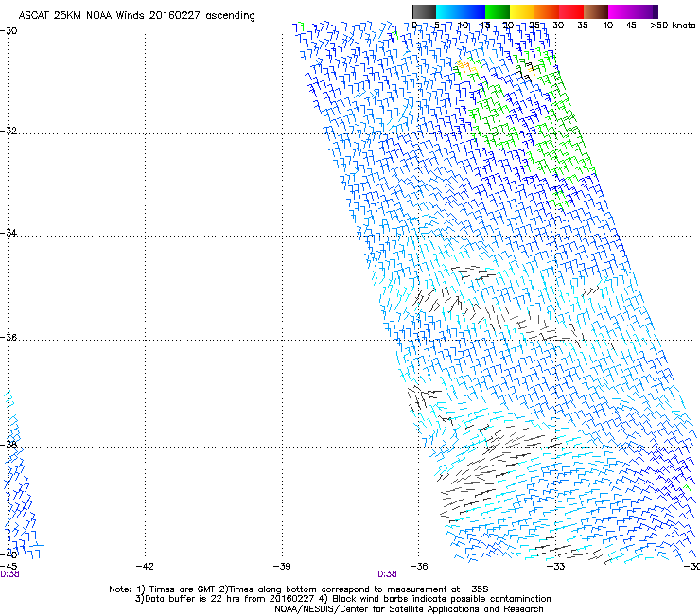Select the '-34' latitude axis label
The height and width of the screenshot is (615, 700).
click(9, 233)
